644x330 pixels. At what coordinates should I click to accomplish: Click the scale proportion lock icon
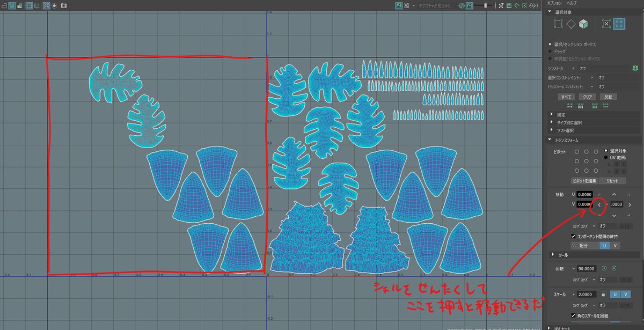point(605,295)
